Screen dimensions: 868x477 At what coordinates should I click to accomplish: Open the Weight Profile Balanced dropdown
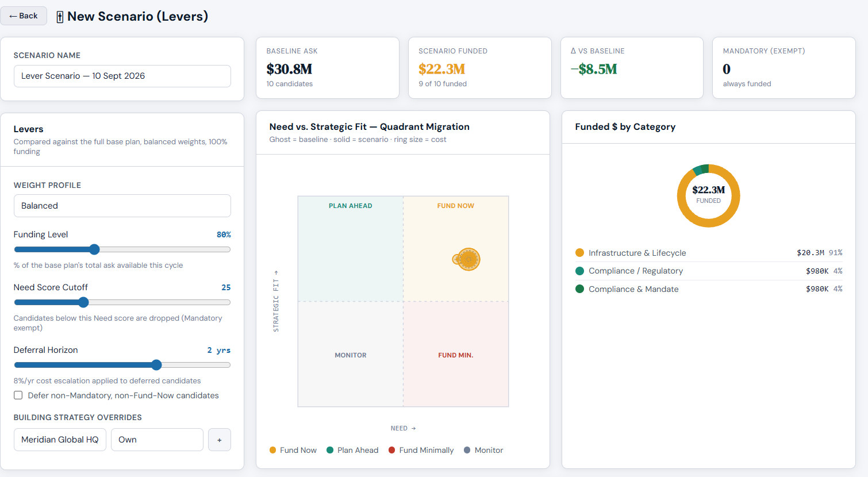[122, 206]
